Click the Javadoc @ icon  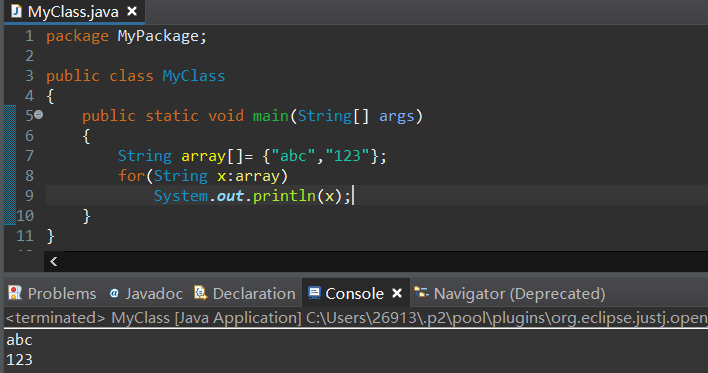114,294
